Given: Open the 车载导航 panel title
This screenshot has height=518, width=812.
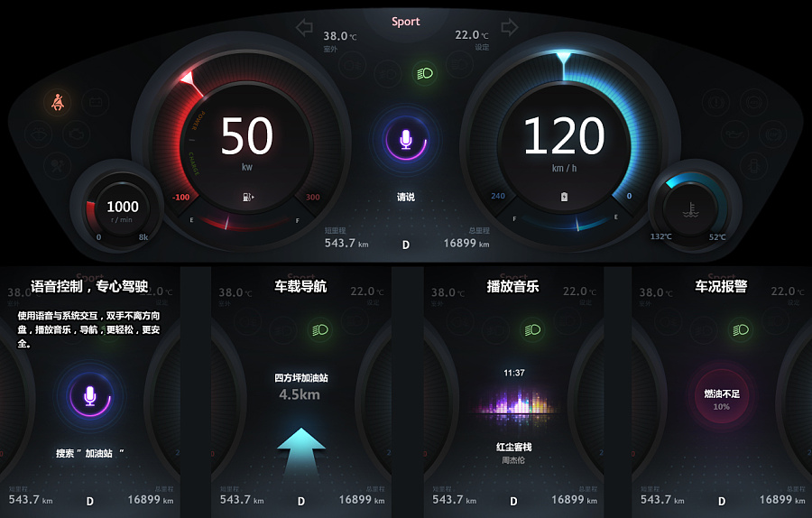Looking at the screenshot, I should (300, 286).
